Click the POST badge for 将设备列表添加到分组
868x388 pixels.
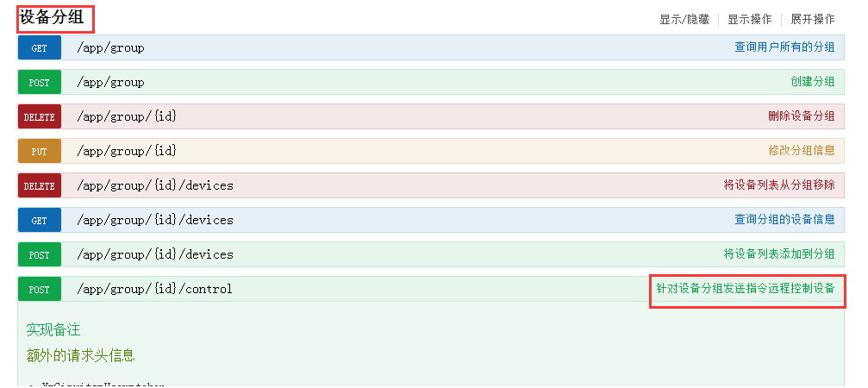pos(40,255)
